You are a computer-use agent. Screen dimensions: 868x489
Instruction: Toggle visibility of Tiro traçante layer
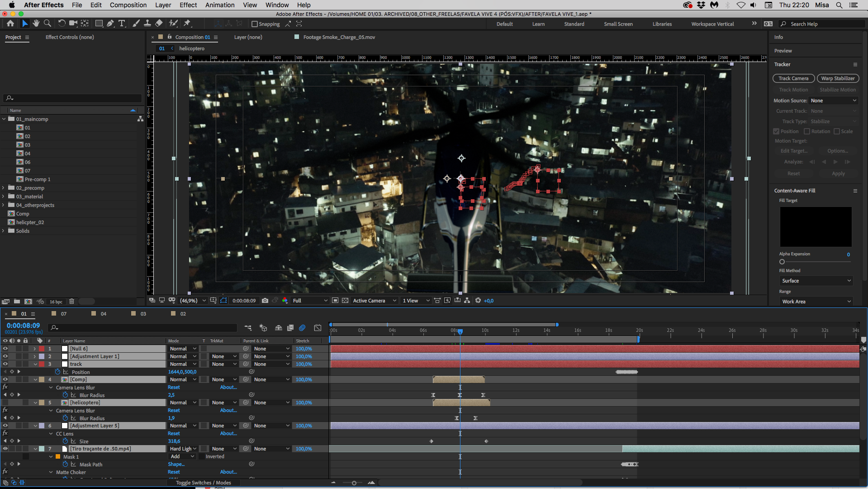click(5, 449)
